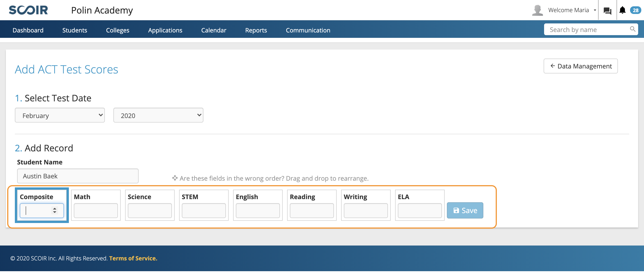
Task: Click the Add Record heading
Action: point(44,148)
